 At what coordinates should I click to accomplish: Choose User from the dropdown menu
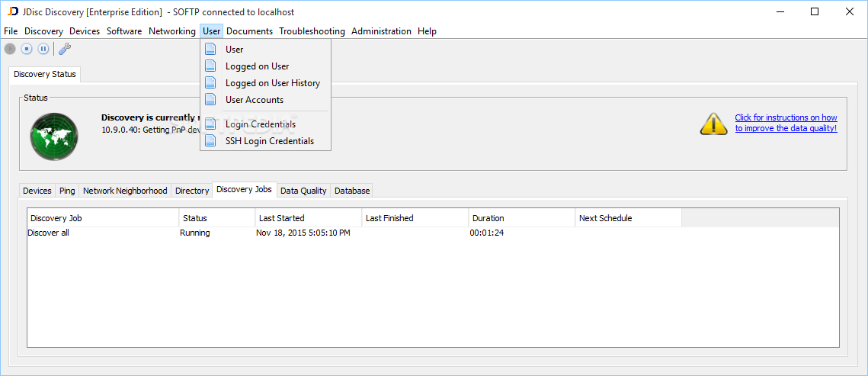[x=266, y=50]
